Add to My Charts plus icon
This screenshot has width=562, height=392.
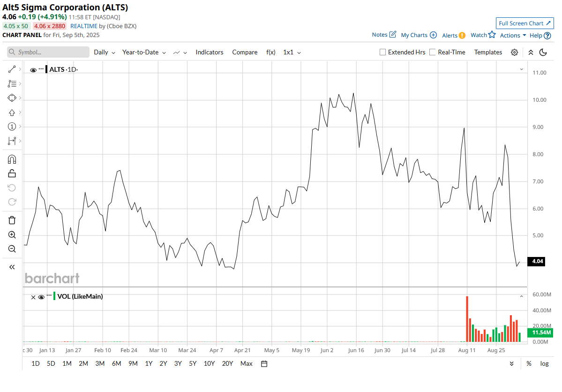pyautogui.click(x=433, y=35)
